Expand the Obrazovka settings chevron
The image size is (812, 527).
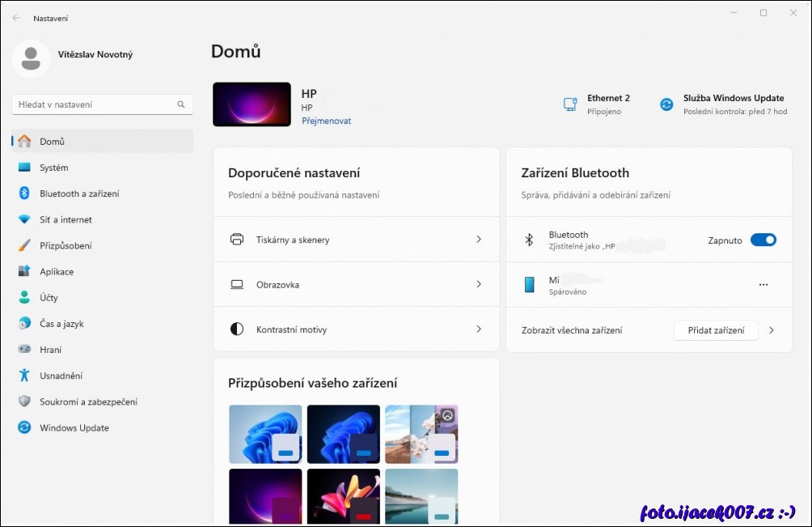coord(479,285)
